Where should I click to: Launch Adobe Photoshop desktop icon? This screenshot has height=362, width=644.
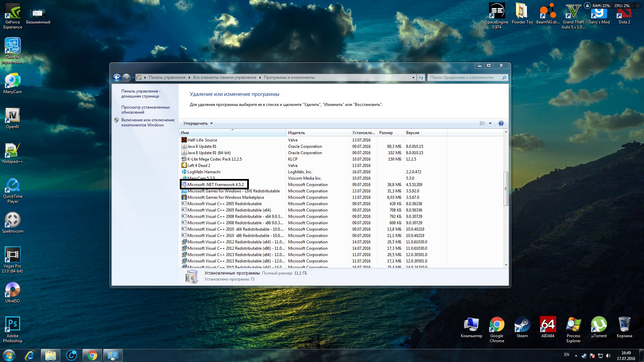coord(12,330)
